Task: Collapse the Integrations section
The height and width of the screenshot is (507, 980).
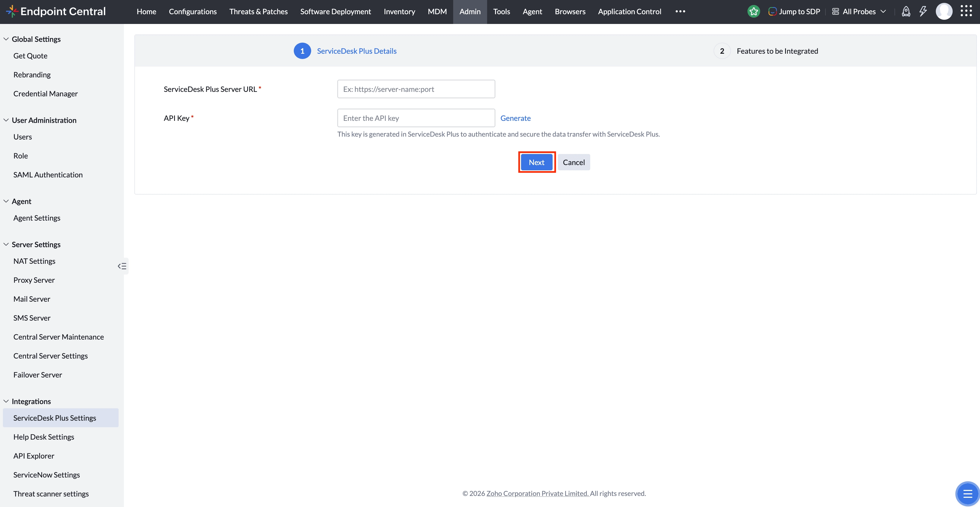Action: [x=6, y=401]
